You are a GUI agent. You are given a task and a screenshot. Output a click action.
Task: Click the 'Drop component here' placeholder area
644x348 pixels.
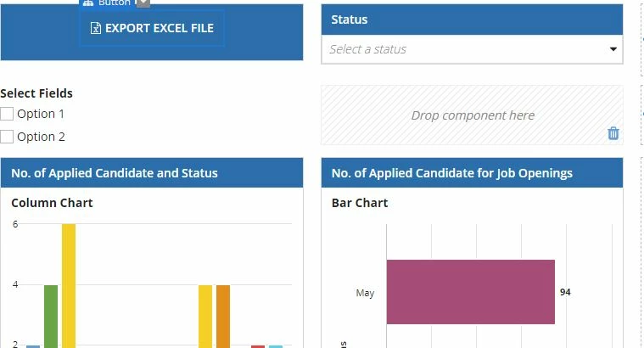(x=472, y=115)
